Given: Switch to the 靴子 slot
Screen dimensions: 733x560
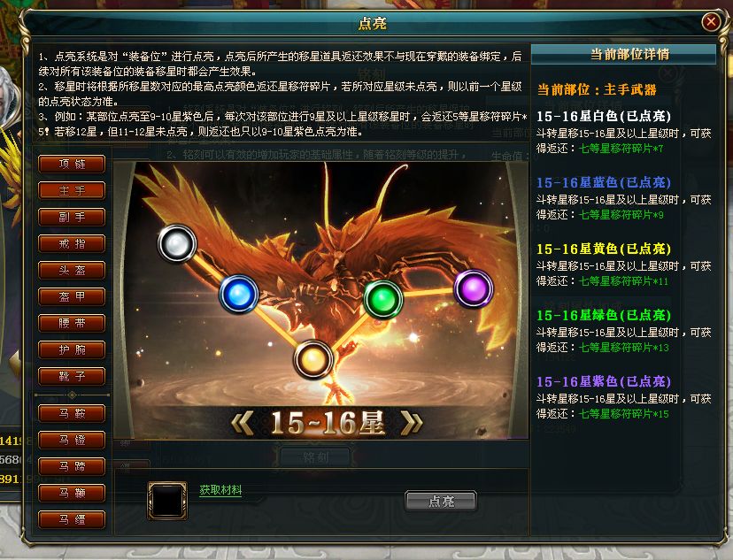Looking at the screenshot, I should pyautogui.click(x=72, y=377).
